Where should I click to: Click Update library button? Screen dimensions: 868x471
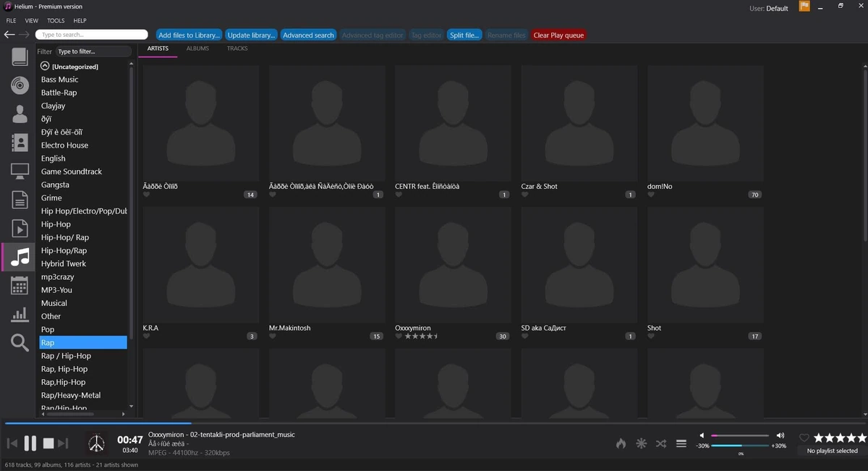pos(251,35)
